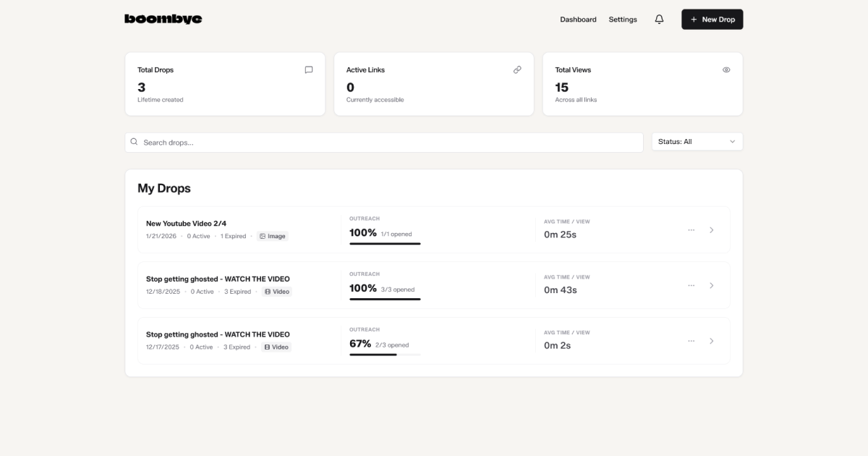This screenshot has height=456, width=868.
Task: Open the notifications bell icon
Action: (659, 19)
